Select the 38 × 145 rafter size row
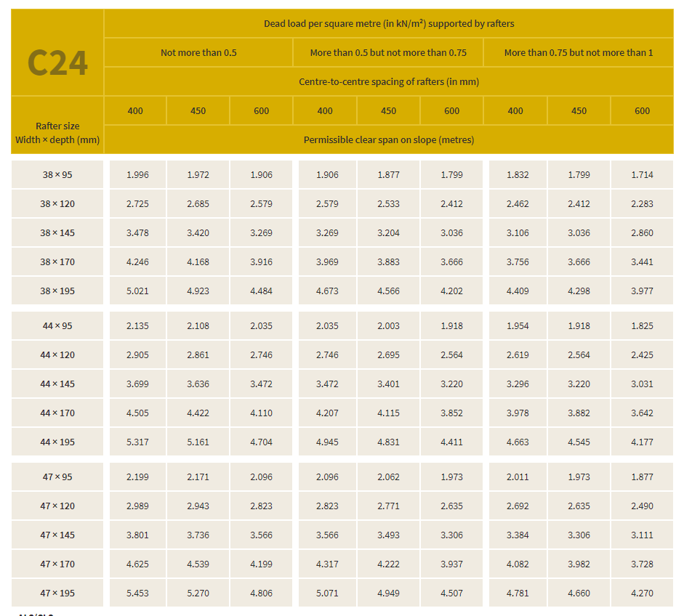 tap(57, 232)
